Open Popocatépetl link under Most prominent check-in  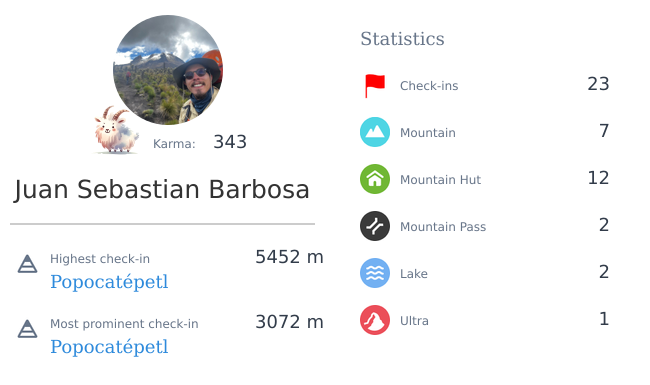109,347
